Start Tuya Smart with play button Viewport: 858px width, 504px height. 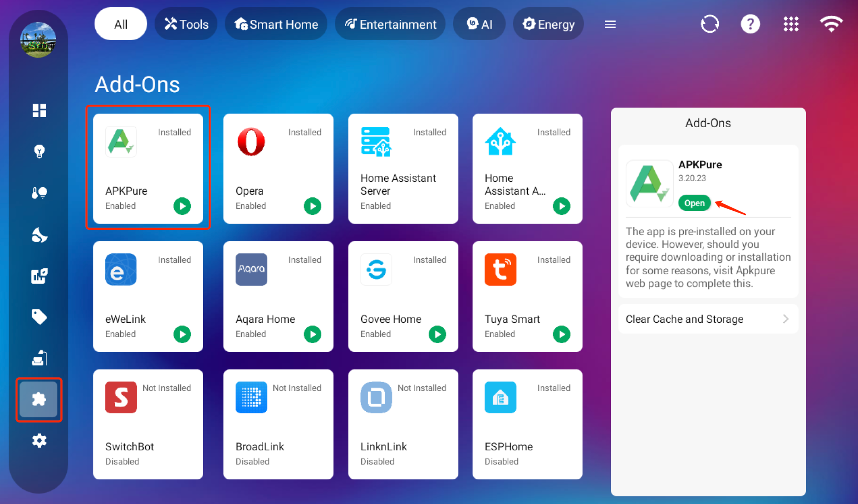click(561, 334)
